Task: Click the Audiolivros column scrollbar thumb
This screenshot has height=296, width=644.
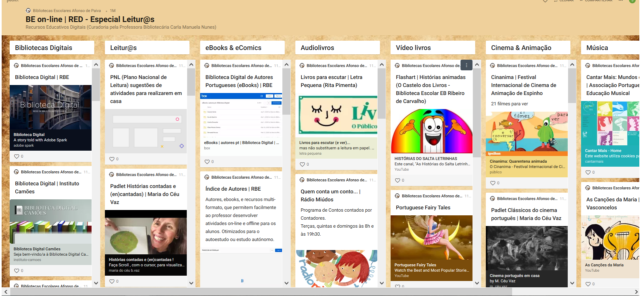Action: [x=382, y=93]
